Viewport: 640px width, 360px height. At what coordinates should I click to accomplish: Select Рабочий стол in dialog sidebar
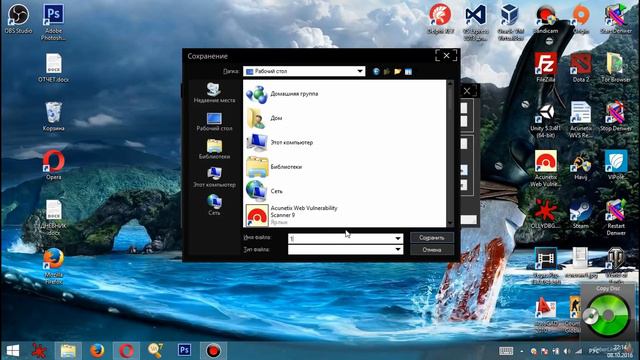(214, 121)
